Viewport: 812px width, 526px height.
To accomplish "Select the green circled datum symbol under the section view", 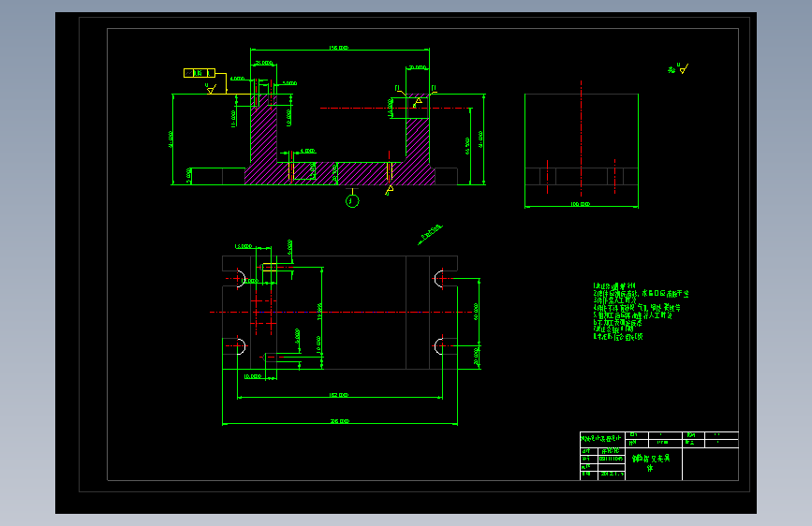I will 352,200.
